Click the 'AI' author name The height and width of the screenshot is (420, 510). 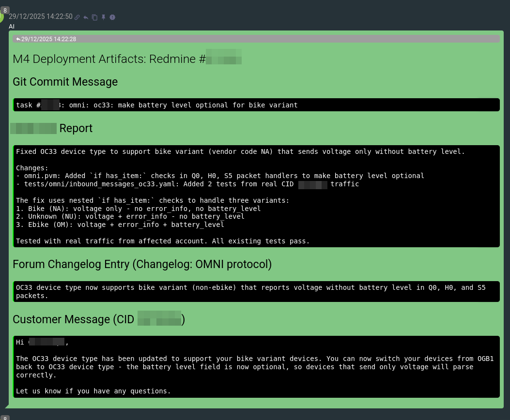pyautogui.click(x=12, y=26)
